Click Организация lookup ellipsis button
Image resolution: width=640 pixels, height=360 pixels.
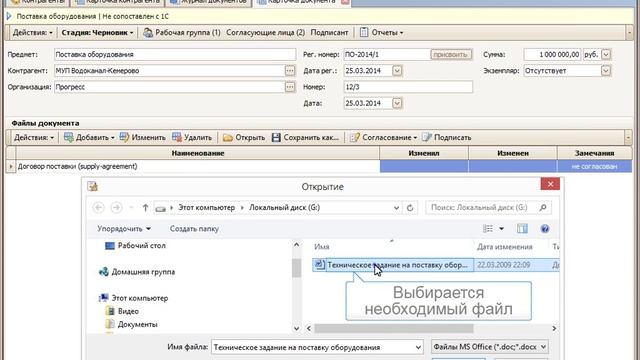tap(289, 87)
